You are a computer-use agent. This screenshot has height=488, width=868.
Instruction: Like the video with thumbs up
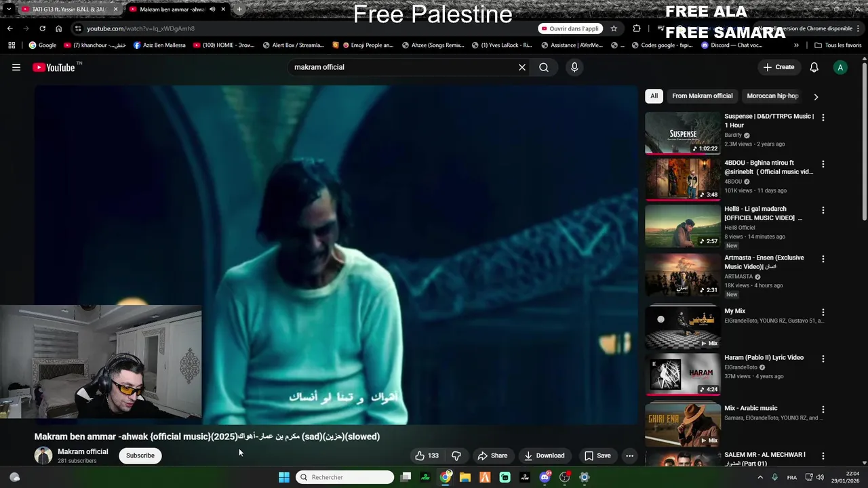[x=427, y=455]
